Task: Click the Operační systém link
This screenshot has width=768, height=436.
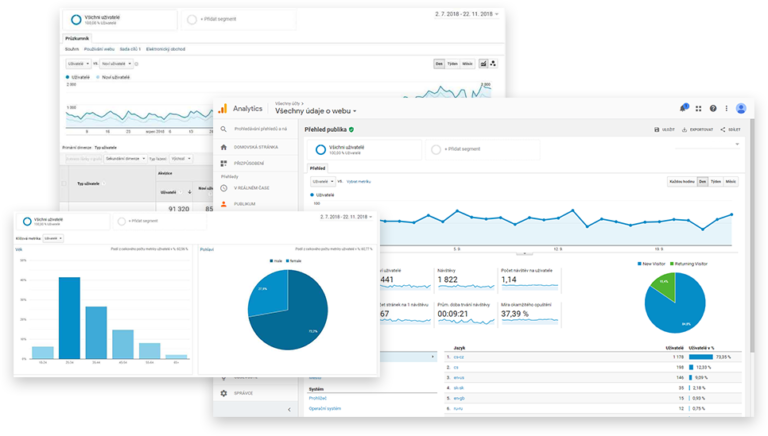Action: click(325, 409)
